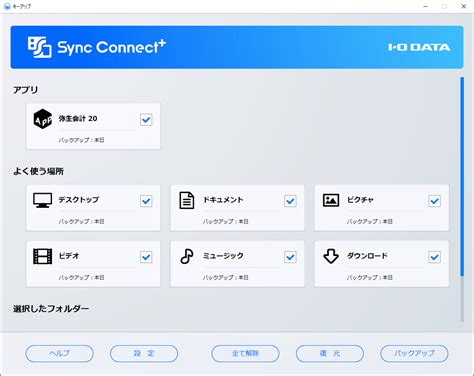Click the 選択したフォルダー heading
This screenshot has width=474, height=376.
(x=51, y=309)
